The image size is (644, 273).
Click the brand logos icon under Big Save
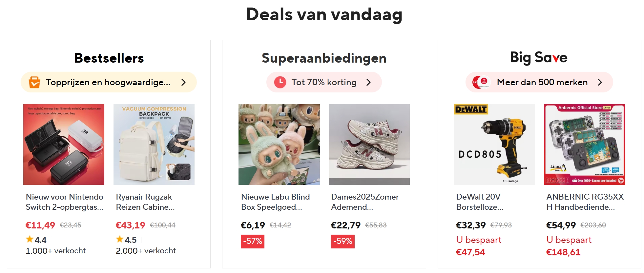coord(481,82)
